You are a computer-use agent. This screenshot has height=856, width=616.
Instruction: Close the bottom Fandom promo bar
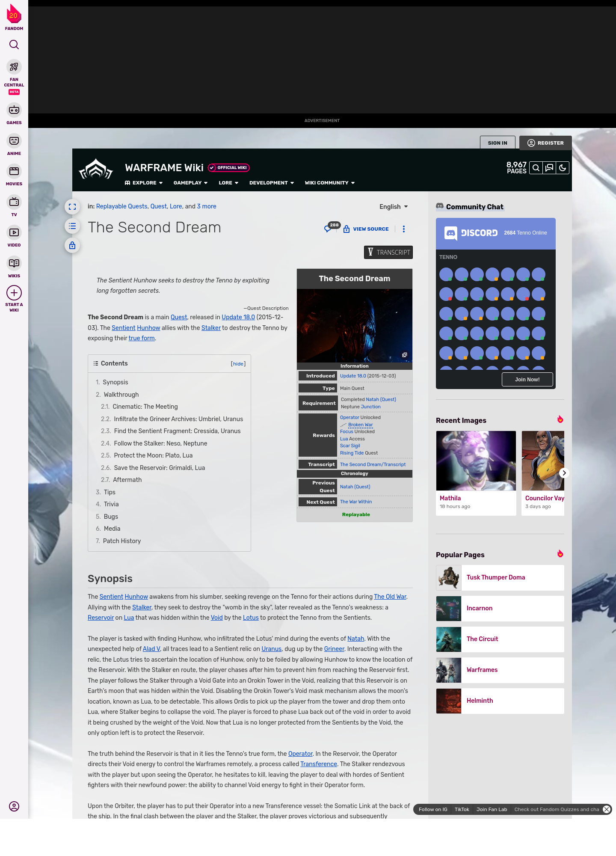tap(607, 809)
